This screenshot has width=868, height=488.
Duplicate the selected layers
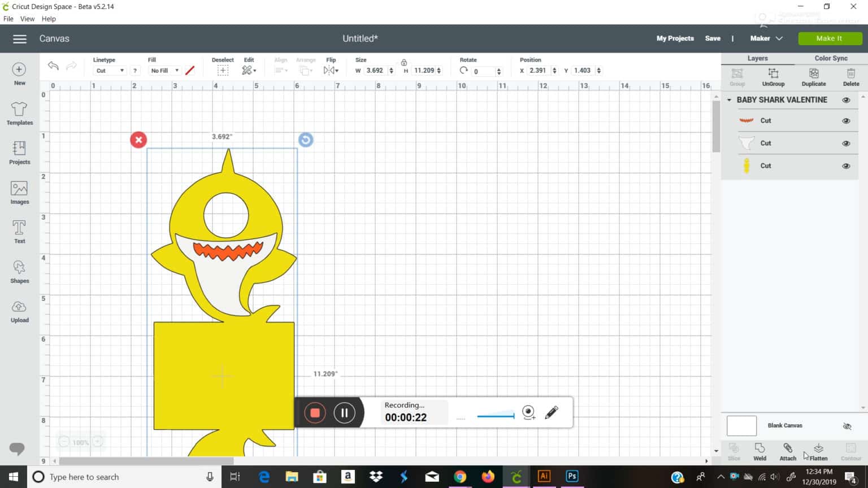(x=814, y=77)
